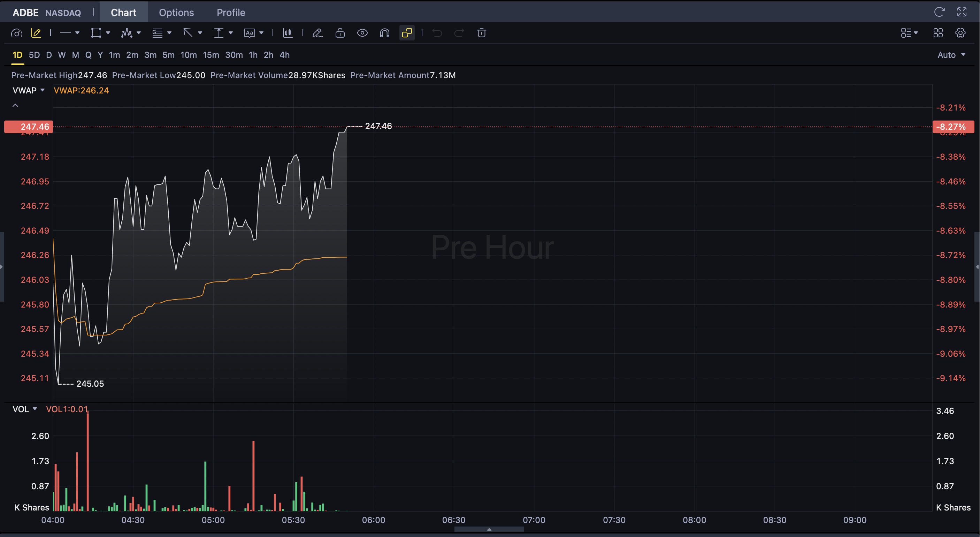This screenshot has width=980, height=537.
Task: Collapse the chart with the small caret
Action: 15,105
